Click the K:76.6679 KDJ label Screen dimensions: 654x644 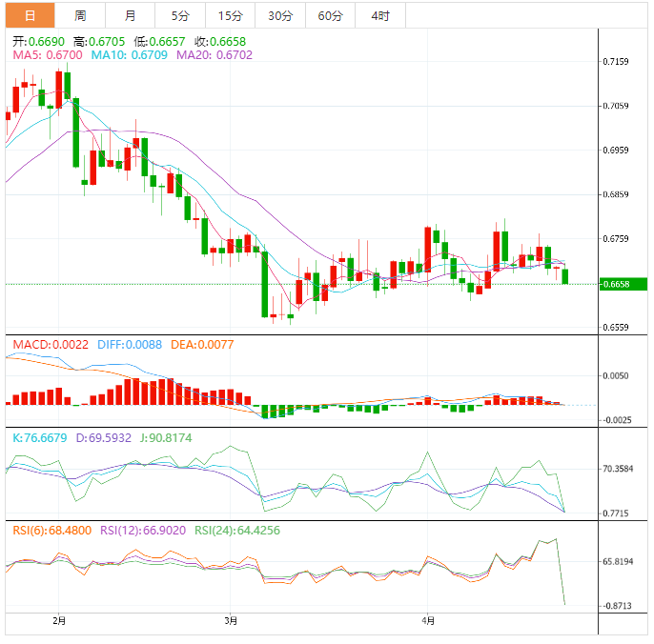[40, 438]
